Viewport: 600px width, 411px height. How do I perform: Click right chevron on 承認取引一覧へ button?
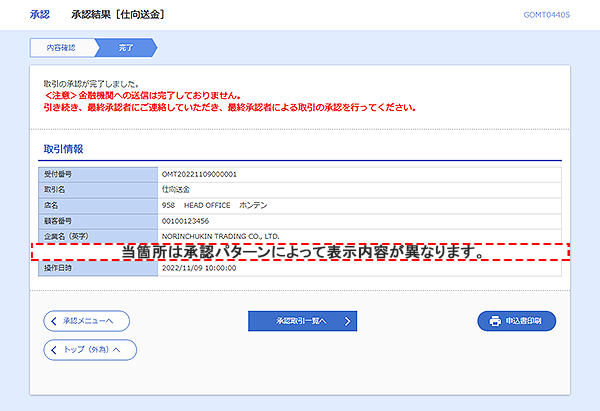(347, 321)
